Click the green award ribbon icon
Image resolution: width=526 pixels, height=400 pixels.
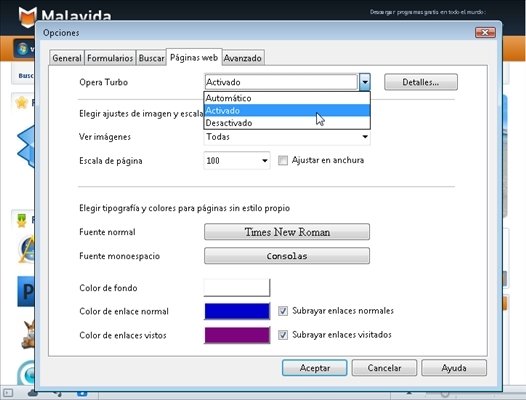21,220
